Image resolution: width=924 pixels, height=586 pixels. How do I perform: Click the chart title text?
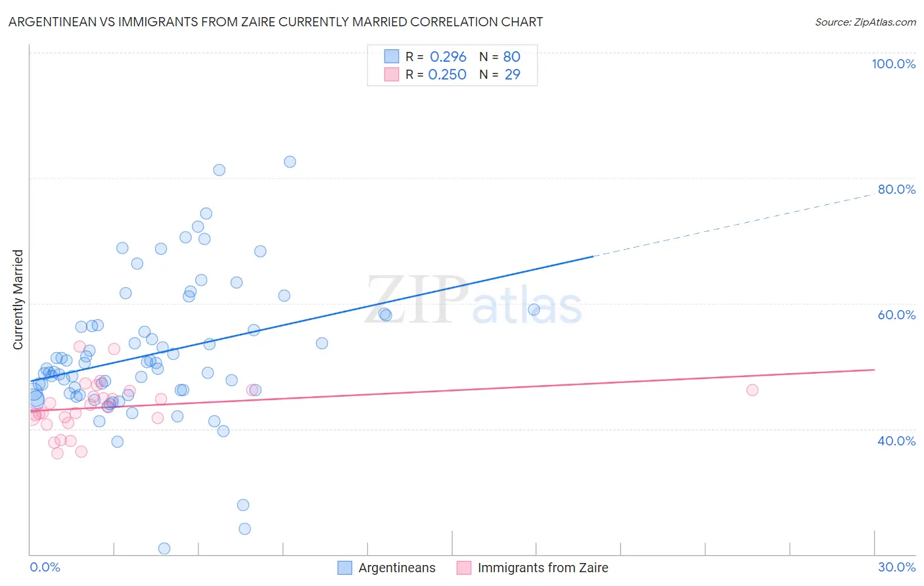click(276, 22)
